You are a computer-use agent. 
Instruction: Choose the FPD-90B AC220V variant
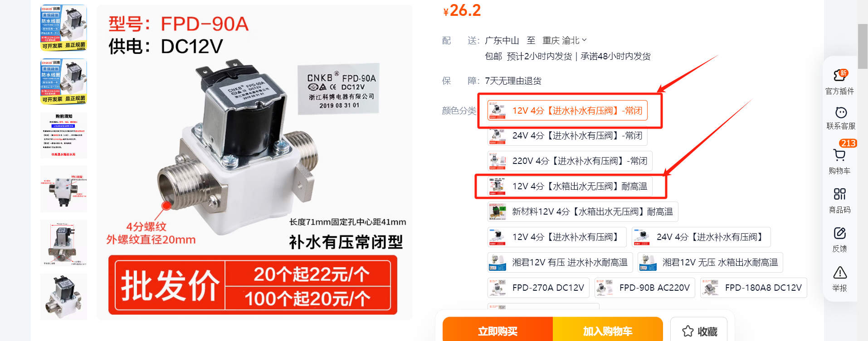coord(644,288)
